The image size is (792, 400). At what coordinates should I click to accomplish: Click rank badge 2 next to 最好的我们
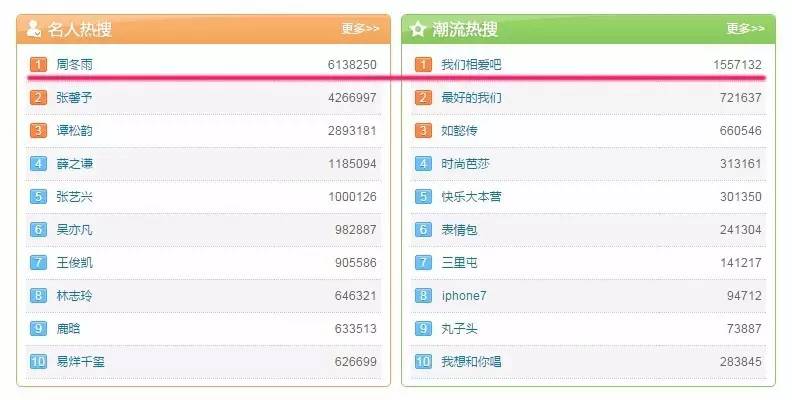click(x=423, y=97)
